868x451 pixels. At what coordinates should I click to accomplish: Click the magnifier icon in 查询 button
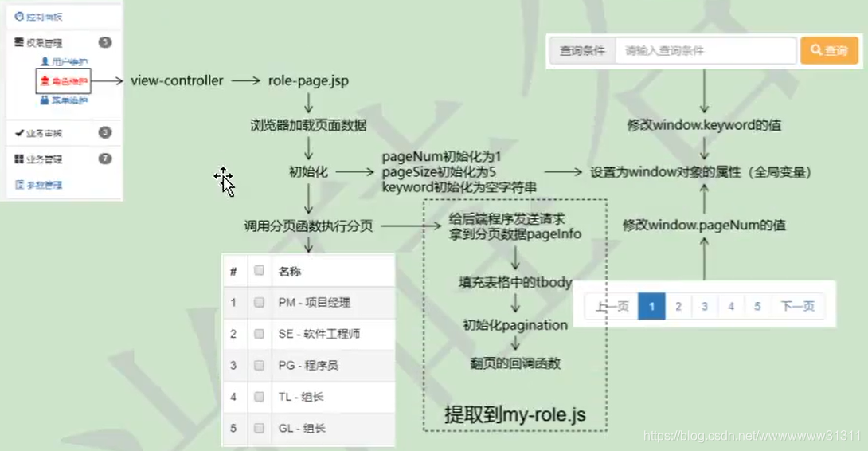pyautogui.click(x=816, y=50)
